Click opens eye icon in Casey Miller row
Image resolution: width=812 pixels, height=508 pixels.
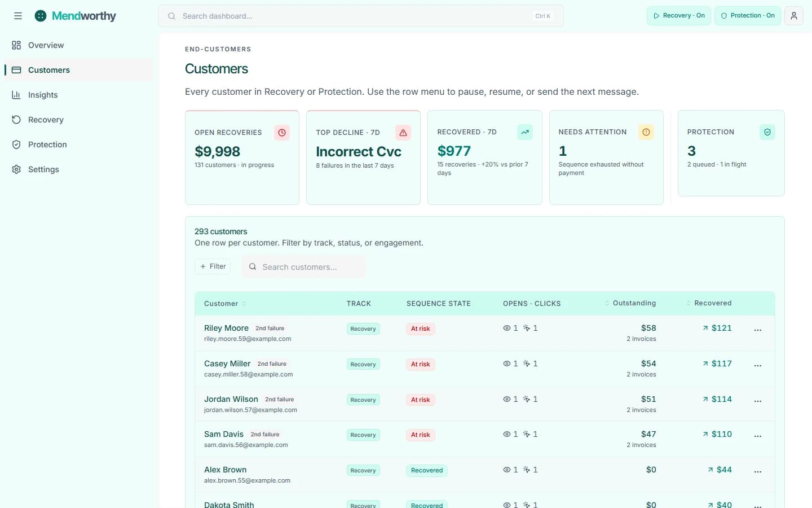(507, 364)
